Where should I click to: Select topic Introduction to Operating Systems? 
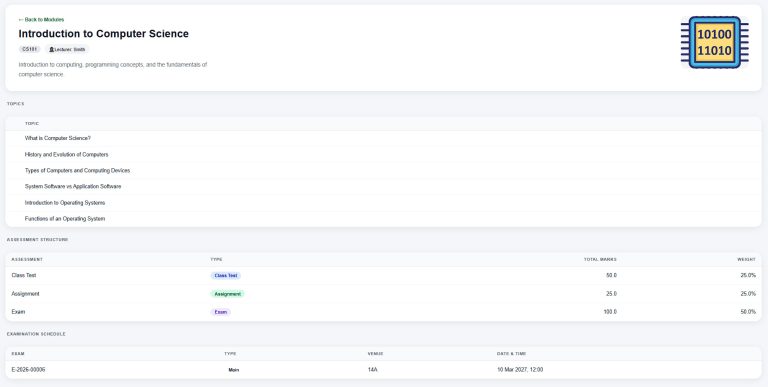click(65, 203)
